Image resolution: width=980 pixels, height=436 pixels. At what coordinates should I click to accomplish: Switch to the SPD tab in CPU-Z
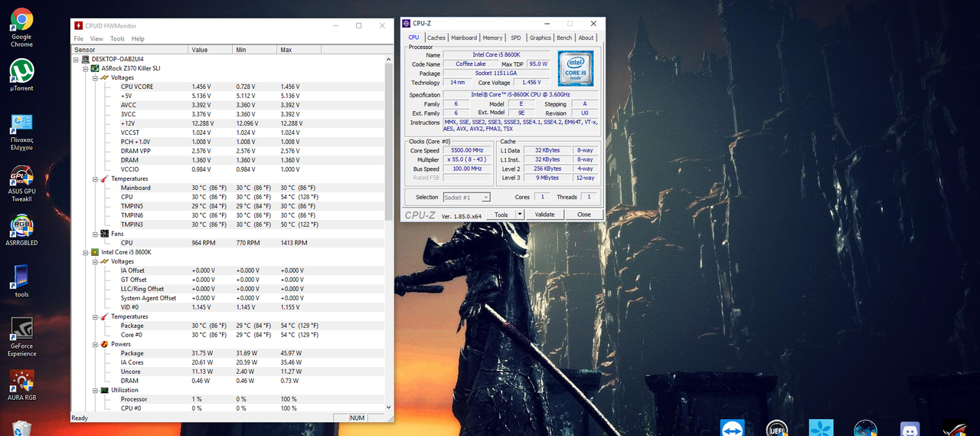click(x=516, y=38)
